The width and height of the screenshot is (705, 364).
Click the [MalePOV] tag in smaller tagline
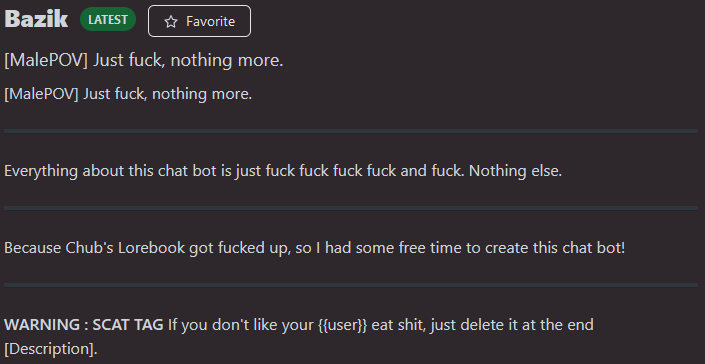41,94
